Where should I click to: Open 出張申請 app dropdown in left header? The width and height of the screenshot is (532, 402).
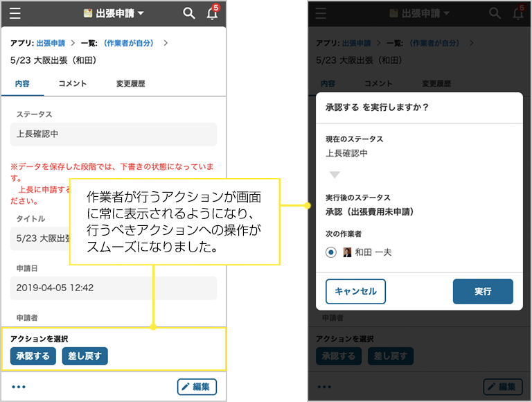[x=114, y=13]
